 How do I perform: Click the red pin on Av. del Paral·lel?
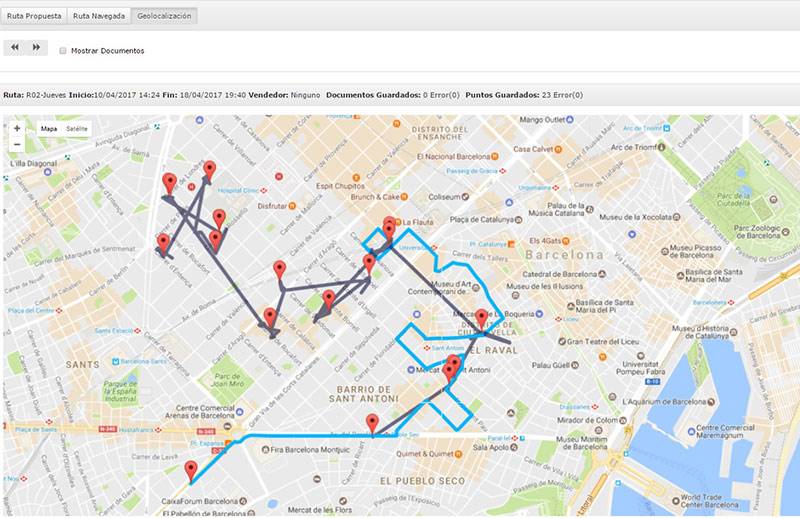coord(373,425)
